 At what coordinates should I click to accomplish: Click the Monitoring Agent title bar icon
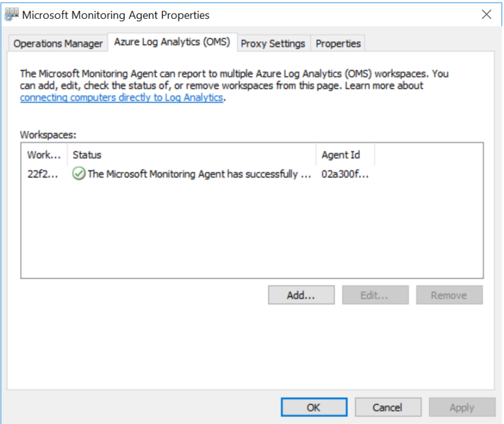[x=12, y=14]
